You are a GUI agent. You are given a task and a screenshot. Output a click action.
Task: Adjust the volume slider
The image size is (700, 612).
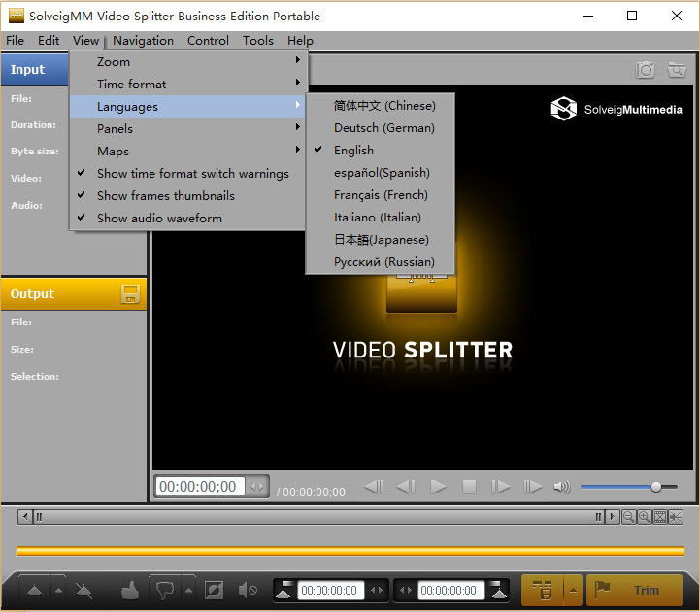[x=656, y=487]
